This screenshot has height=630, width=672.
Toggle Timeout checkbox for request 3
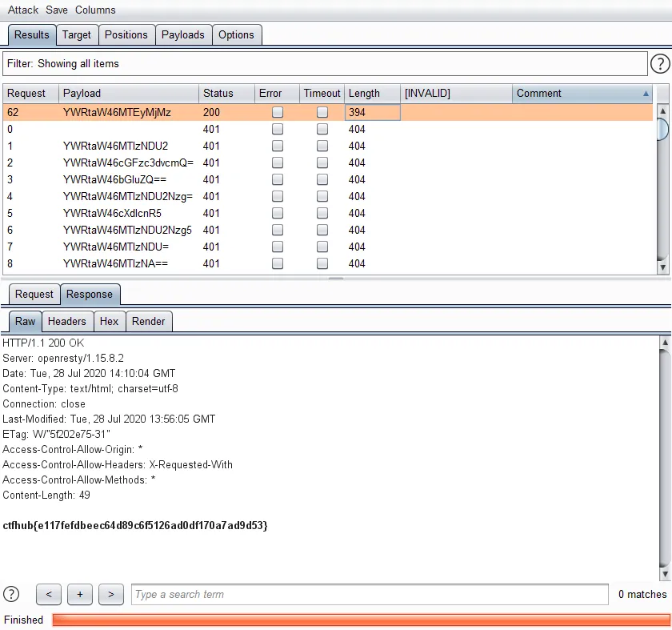point(322,179)
